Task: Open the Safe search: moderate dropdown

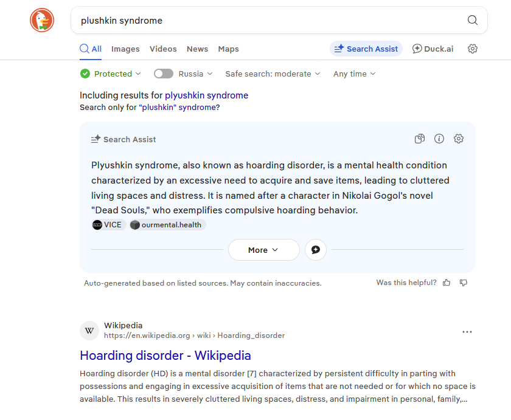Action: [x=272, y=74]
